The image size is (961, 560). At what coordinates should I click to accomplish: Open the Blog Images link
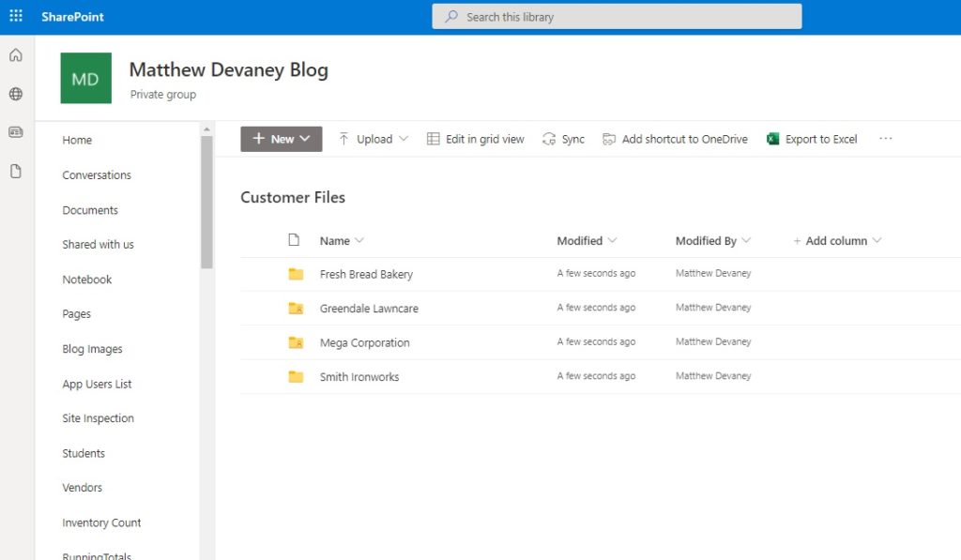click(x=92, y=348)
